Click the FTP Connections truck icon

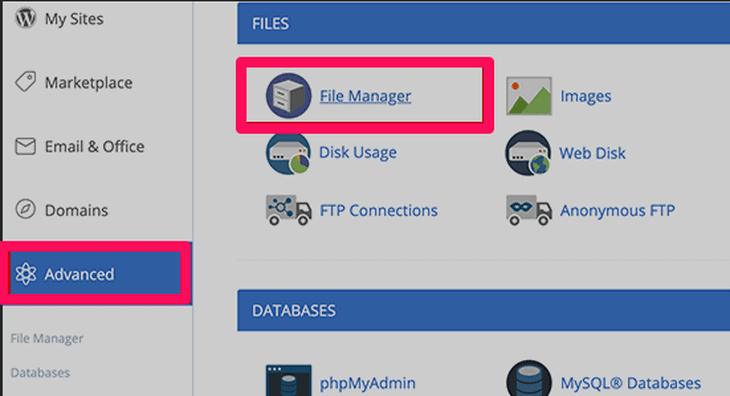(289, 210)
